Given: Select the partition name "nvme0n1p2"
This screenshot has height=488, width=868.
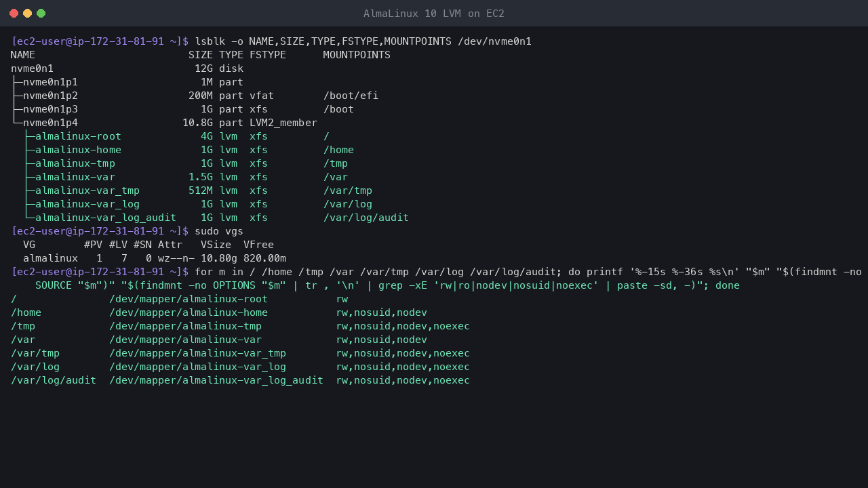Looking at the screenshot, I should pyautogui.click(x=50, y=96).
